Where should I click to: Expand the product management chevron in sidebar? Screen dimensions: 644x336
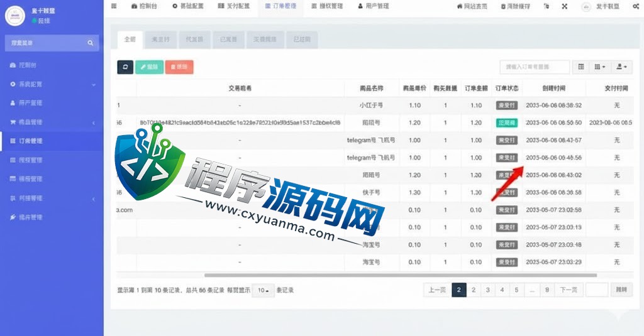pyautogui.click(x=94, y=122)
